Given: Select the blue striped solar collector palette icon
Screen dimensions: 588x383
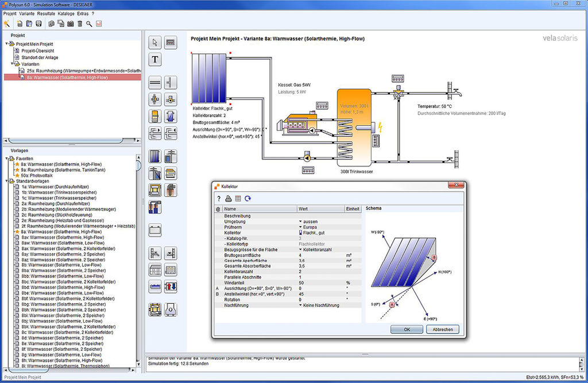Looking at the screenshot, I should (x=155, y=156).
